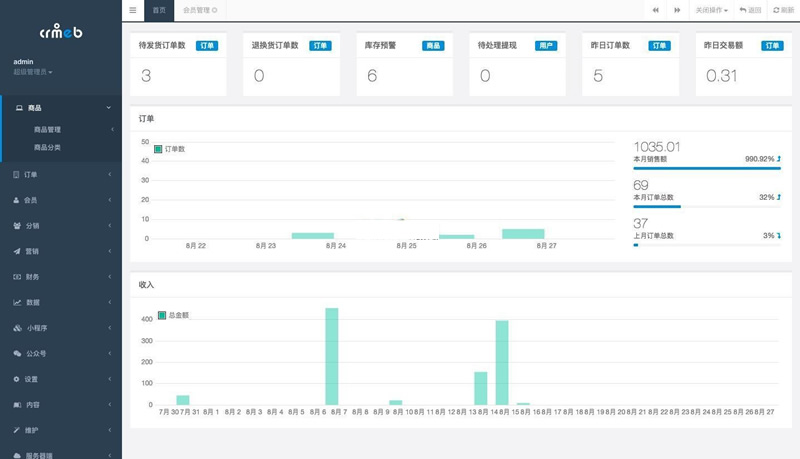Click the hamburger menu toggle icon
This screenshot has height=459, width=800.
click(132, 10)
